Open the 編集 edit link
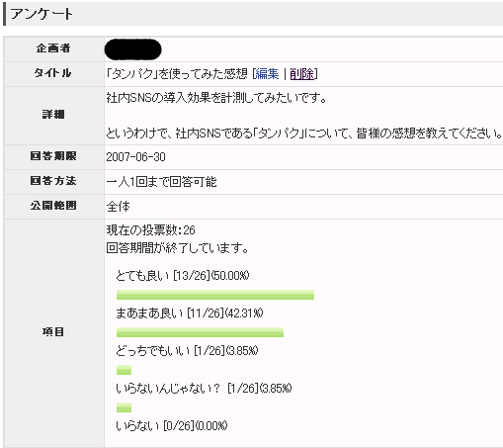 (x=267, y=74)
